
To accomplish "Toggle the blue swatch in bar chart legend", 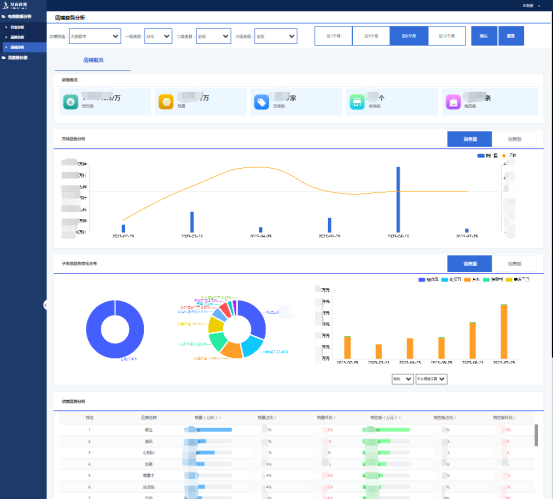I will [x=422, y=280].
